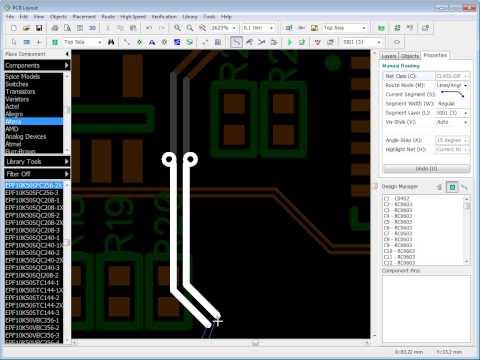The height and width of the screenshot is (360, 480).
Task: Open the zoom percentage dropdown
Action: (234, 28)
